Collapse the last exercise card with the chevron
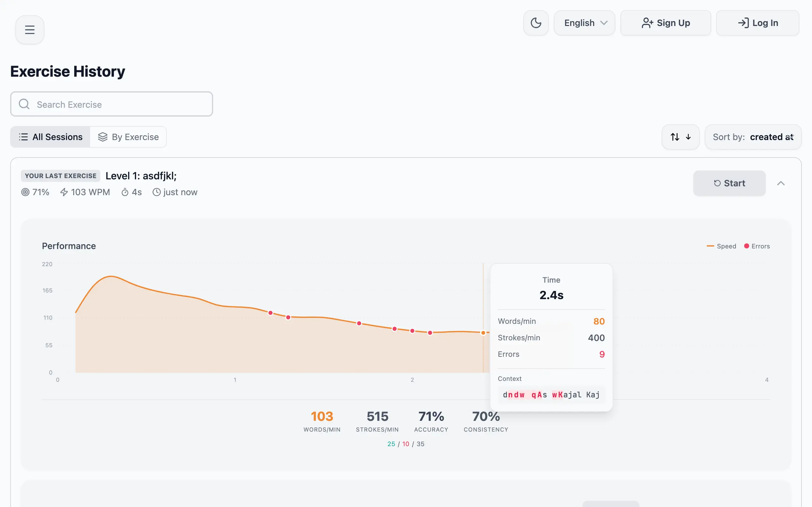812x507 pixels. point(782,183)
